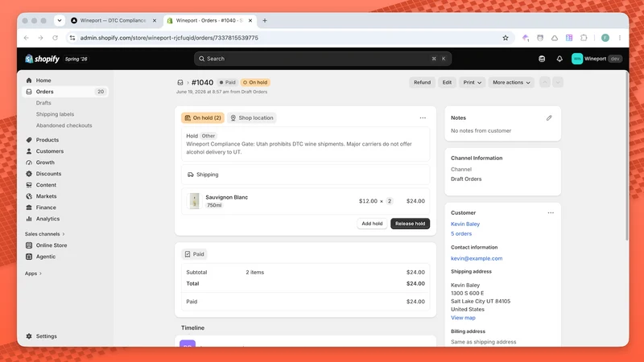The height and width of the screenshot is (362, 644).
Task: Close the Wineport Orders #1040 tab
Action: pyautogui.click(x=250, y=21)
